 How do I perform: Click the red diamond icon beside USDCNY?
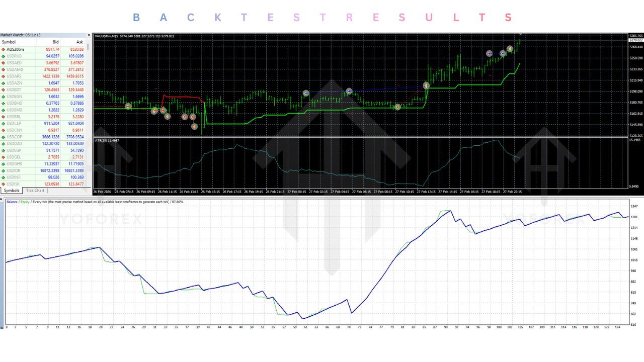click(x=4, y=130)
